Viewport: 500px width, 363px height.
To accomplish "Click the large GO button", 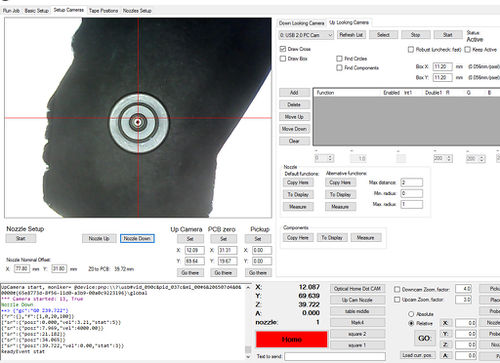I will (424, 338).
